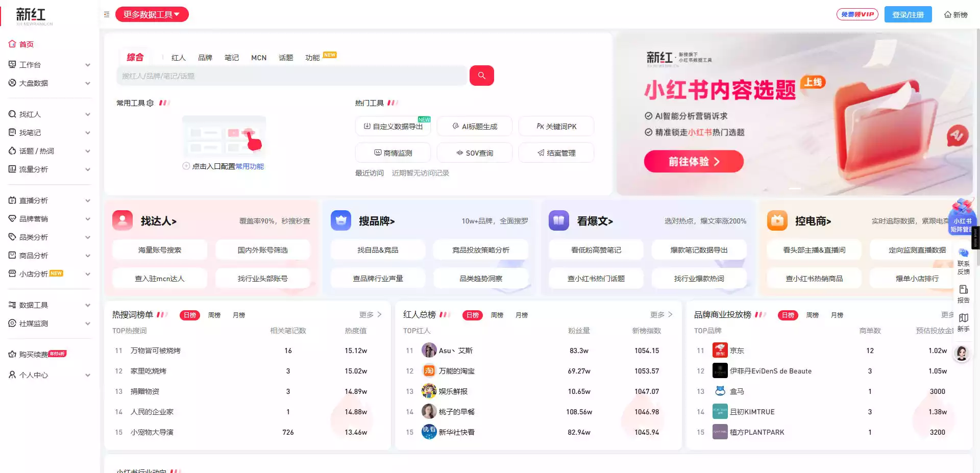
Task: Click the 控电商 orange icon
Action: (x=777, y=220)
